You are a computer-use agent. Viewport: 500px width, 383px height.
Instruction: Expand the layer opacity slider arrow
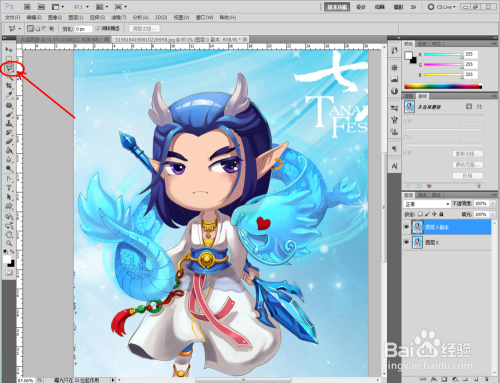493,203
